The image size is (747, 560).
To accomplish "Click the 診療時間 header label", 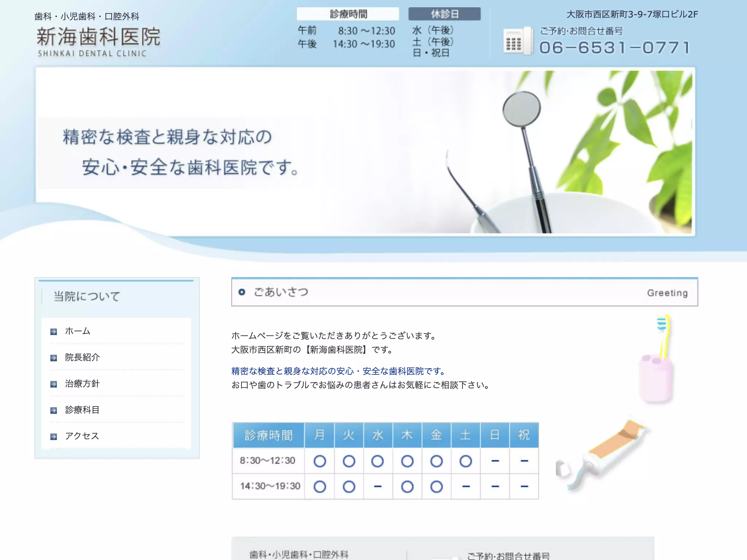I will pos(348,14).
